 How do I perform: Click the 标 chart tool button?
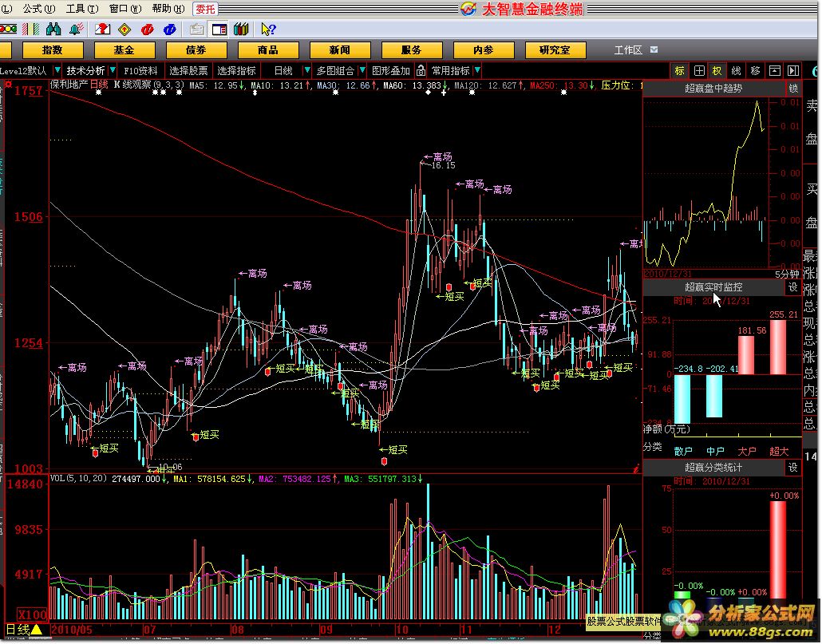(x=679, y=71)
